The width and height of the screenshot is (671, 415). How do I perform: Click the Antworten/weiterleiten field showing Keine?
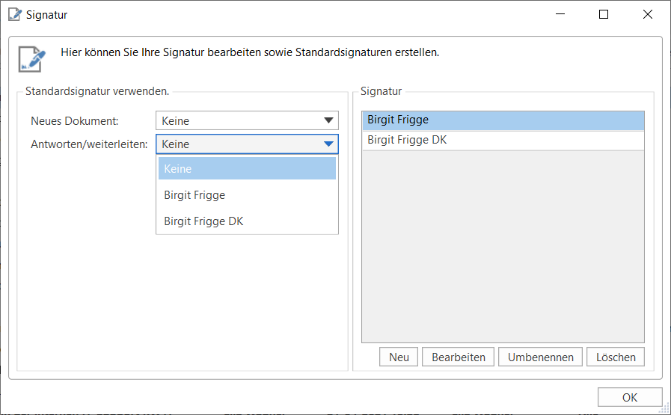[x=238, y=144]
